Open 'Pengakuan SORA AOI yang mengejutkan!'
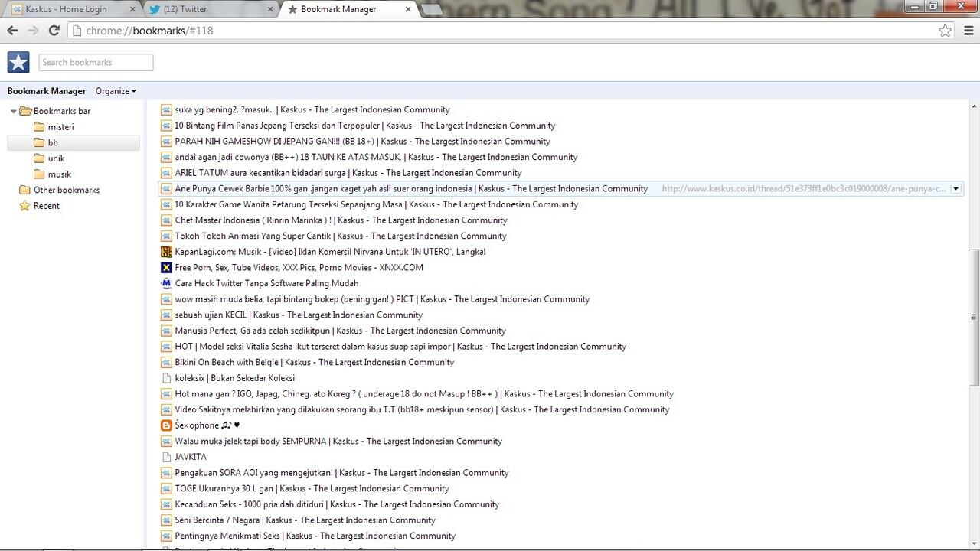980x551 pixels. [x=342, y=473]
